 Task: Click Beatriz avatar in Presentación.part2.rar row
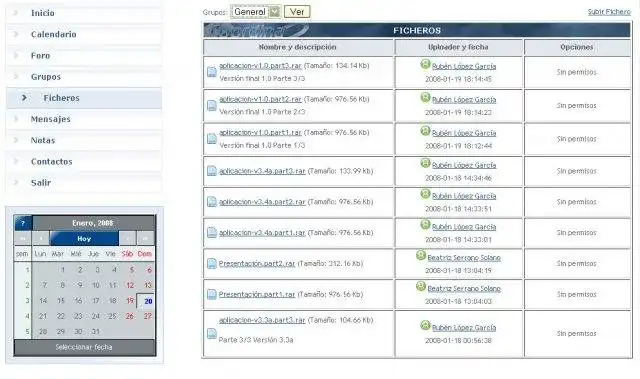click(x=421, y=255)
